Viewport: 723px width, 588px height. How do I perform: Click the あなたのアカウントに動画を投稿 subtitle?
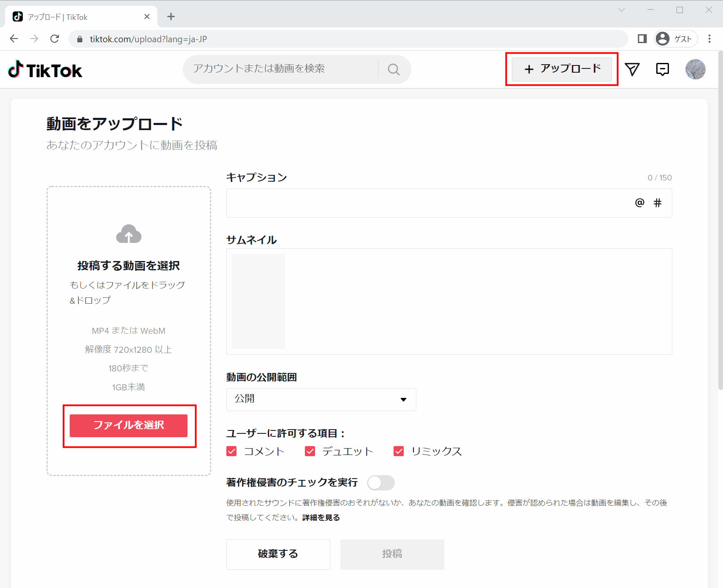point(132,145)
